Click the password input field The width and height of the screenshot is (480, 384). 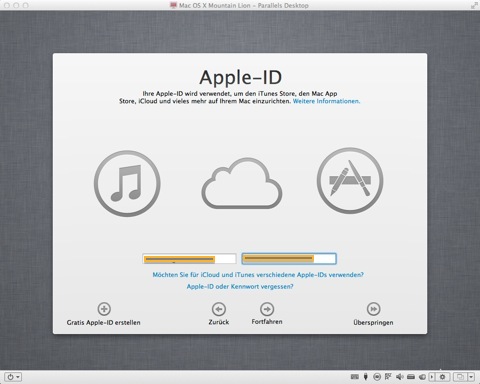click(289, 259)
